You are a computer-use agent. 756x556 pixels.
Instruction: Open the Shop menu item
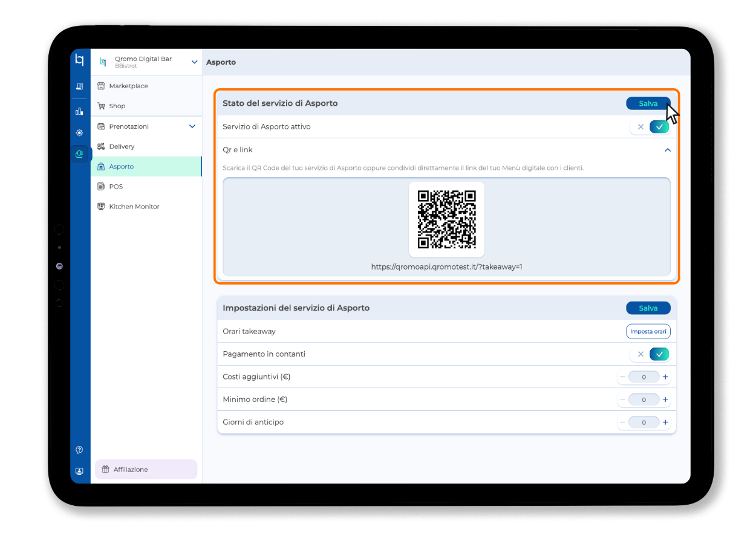pyautogui.click(x=146, y=106)
